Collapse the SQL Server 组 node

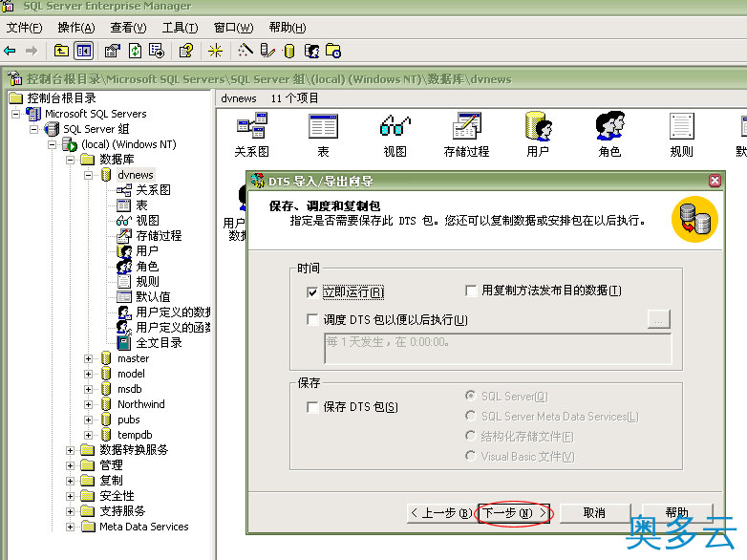point(33,129)
